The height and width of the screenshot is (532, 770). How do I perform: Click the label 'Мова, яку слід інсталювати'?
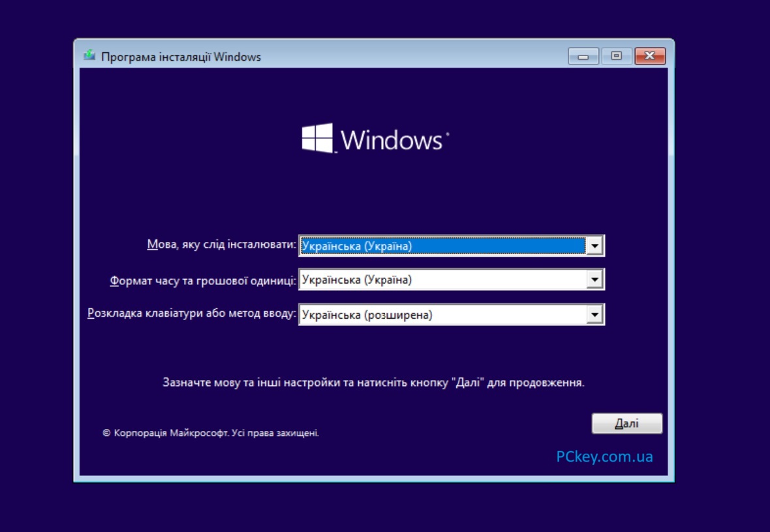click(221, 244)
